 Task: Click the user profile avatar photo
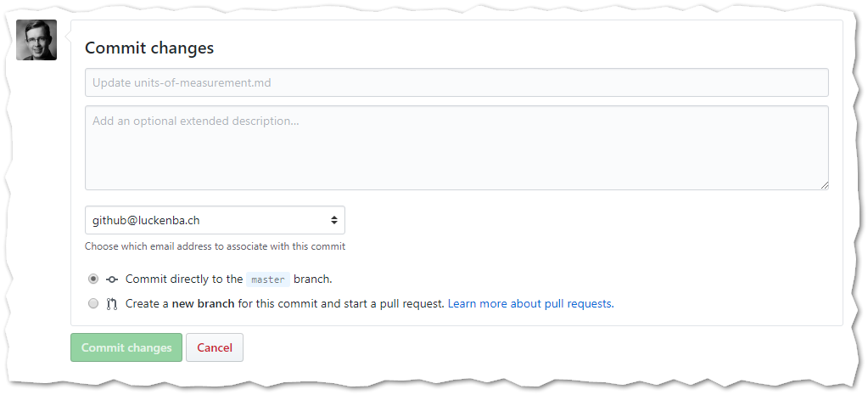[x=36, y=40]
